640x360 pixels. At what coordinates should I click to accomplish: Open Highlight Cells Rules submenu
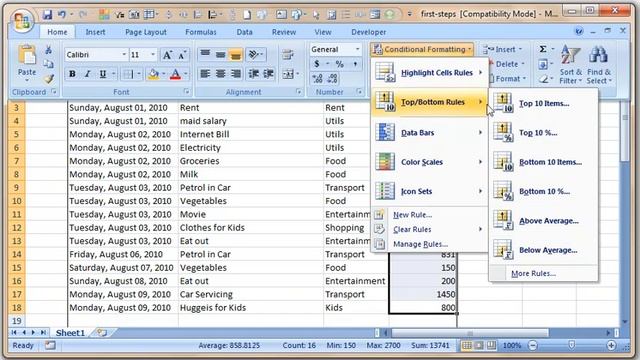coord(429,73)
